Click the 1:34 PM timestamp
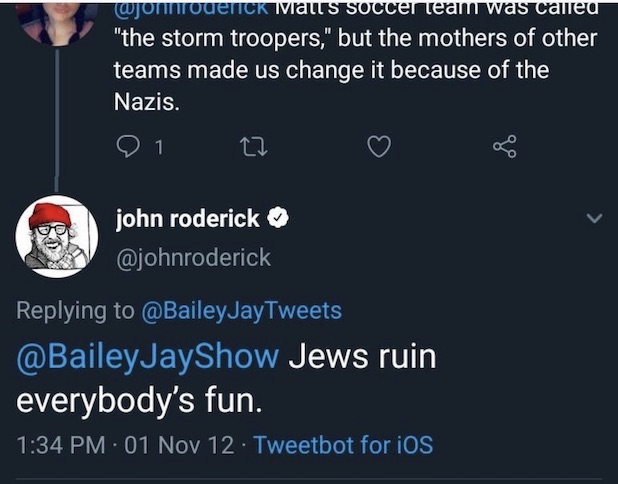The image size is (618, 484). pos(61,444)
